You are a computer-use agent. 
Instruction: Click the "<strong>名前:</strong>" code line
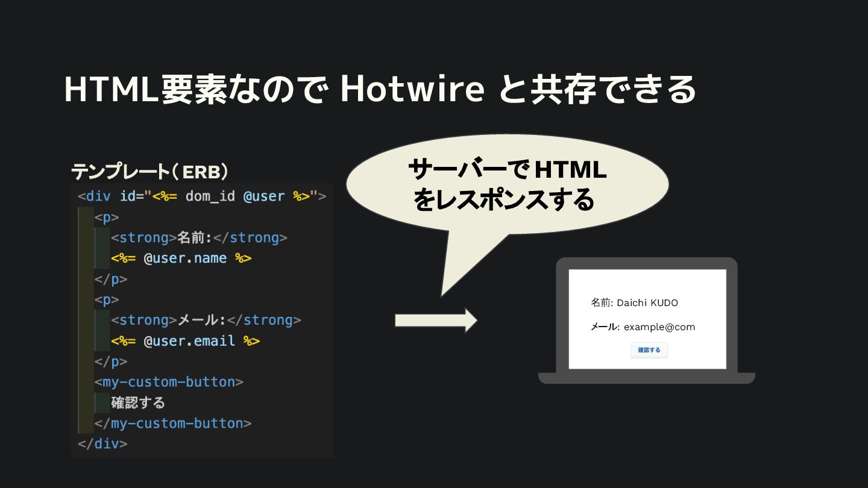[200, 237]
